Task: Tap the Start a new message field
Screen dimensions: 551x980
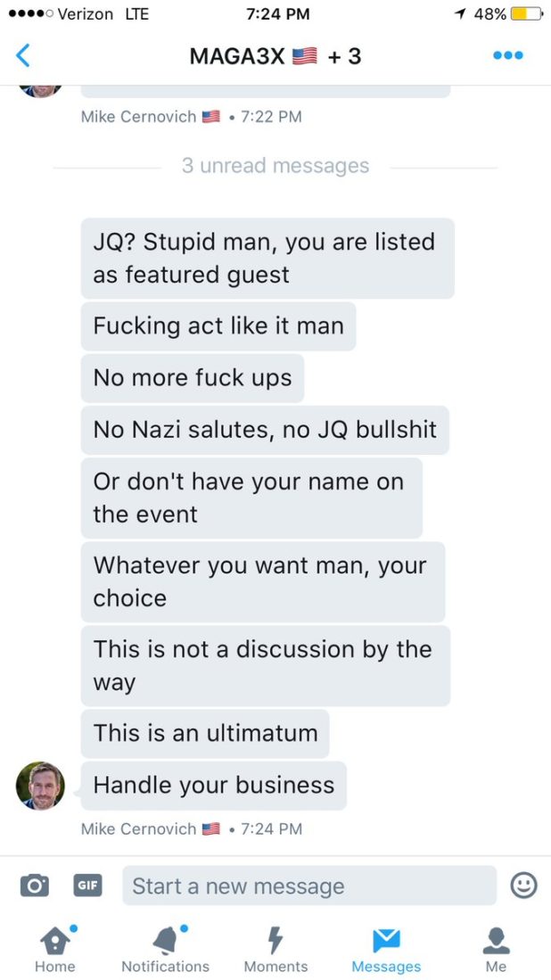Action: (309, 885)
